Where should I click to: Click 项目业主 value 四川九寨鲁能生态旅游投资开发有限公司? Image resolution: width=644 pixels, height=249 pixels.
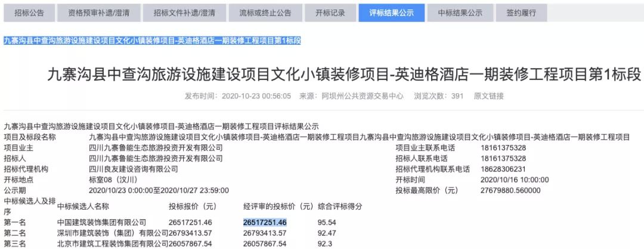click(156, 148)
